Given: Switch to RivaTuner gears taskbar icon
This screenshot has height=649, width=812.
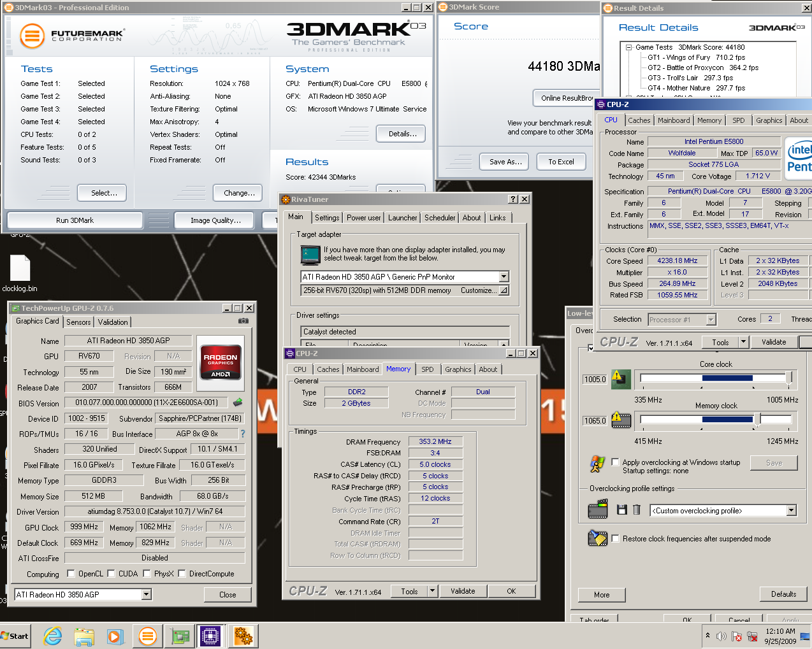Looking at the screenshot, I should [x=243, y=636].
